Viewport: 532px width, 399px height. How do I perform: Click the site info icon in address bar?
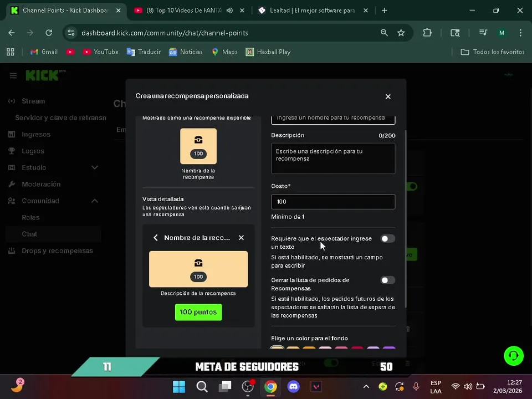[71, 33]
